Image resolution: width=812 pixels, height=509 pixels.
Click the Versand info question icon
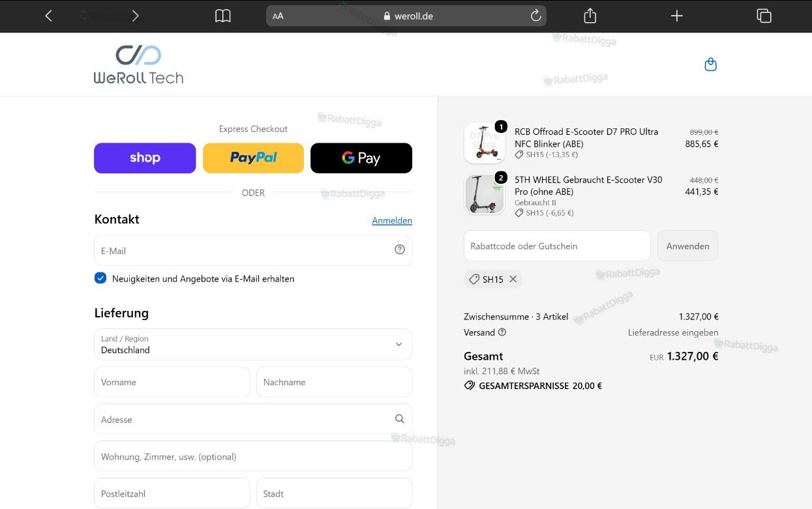click(502, 332)
